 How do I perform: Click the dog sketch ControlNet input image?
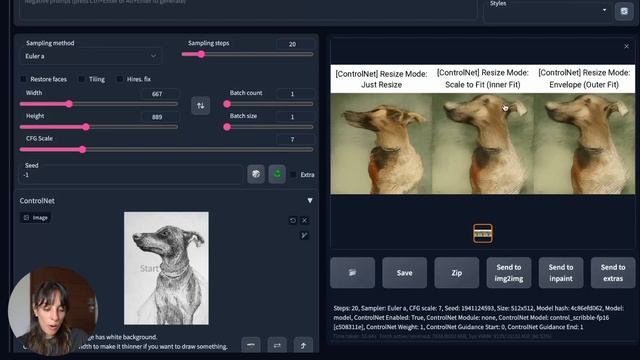166,268
